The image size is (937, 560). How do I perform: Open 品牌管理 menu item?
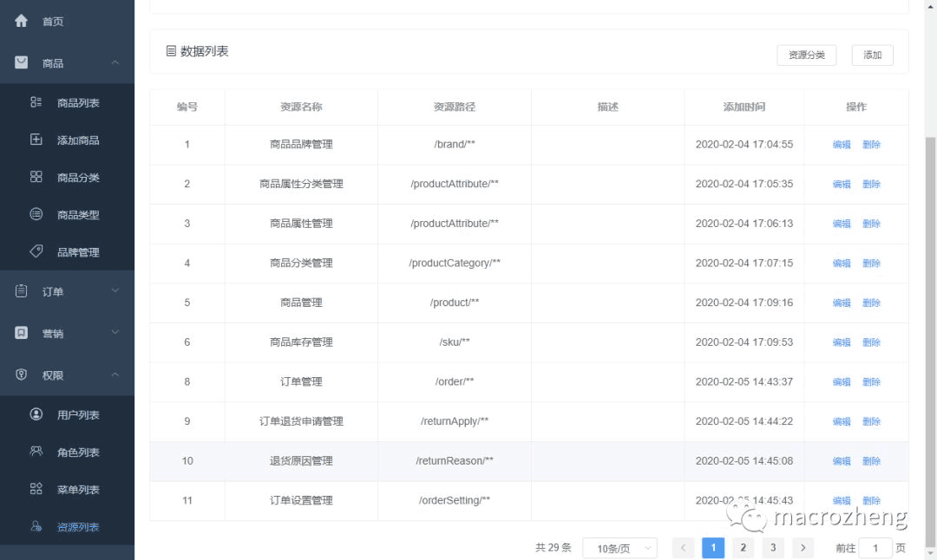tap(67, 252)
